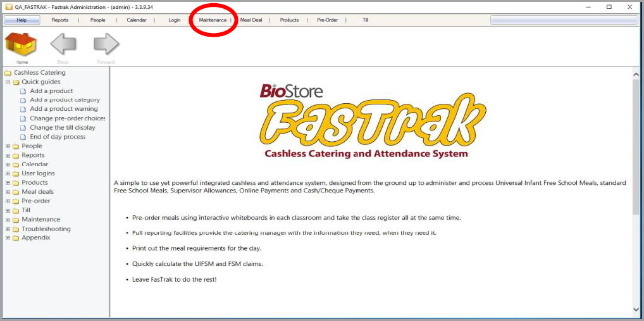644x321 pixels.
Task: Open the Maintenance menu
Action: [x=213, y=20]
